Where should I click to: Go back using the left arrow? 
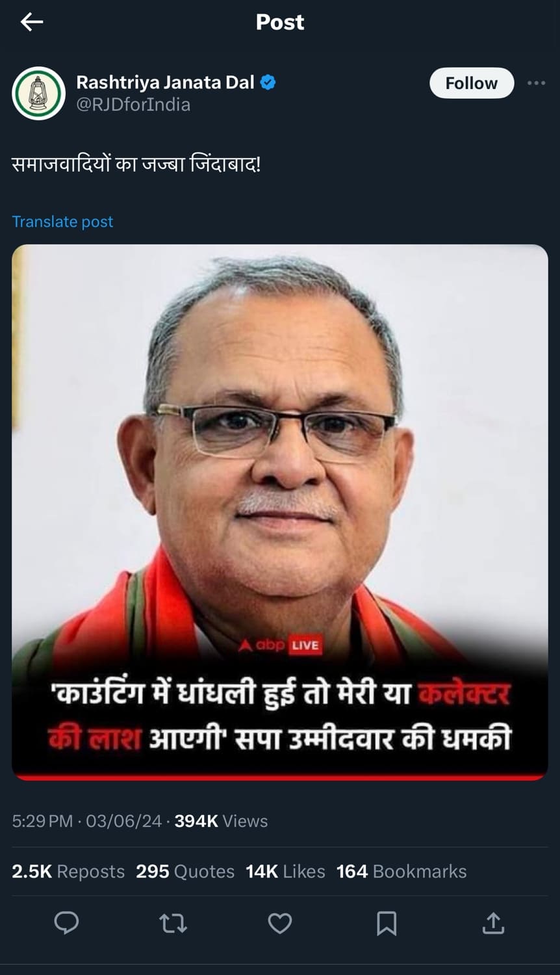pyautogui.click(x=31, y=22)
